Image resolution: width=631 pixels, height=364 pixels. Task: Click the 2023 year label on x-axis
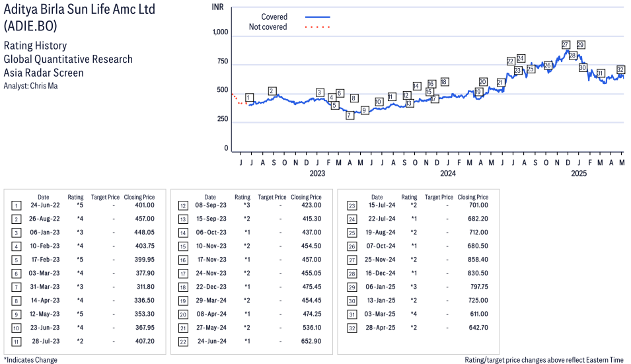[317, 173]
